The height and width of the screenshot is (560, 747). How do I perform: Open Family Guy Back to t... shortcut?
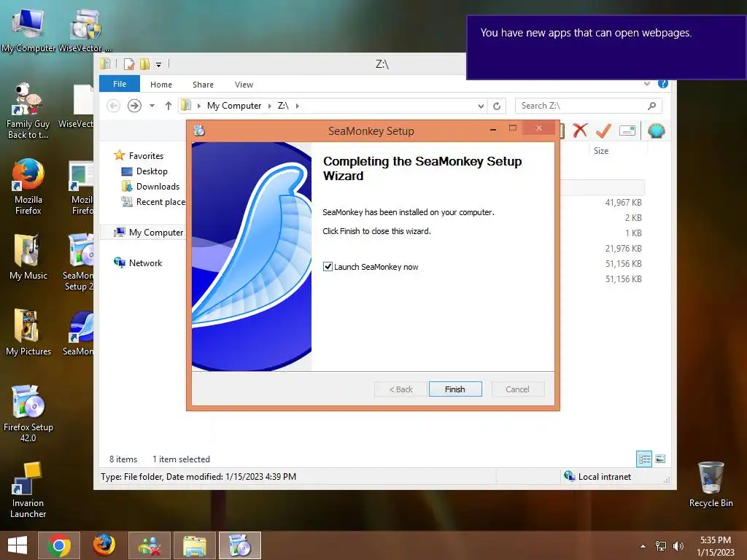(x=28, y=111)
